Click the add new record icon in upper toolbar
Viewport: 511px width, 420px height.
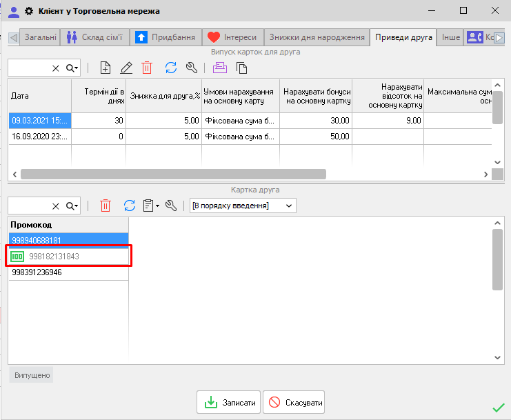click(106, 68)
